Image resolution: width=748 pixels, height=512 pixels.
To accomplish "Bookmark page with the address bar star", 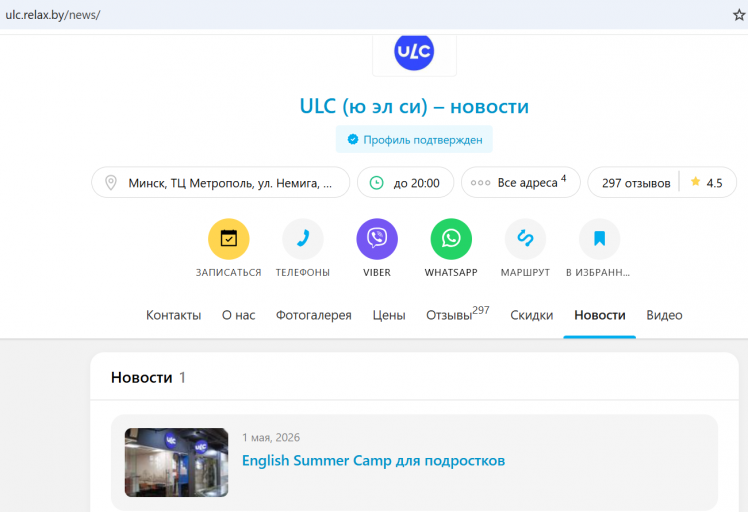I will tap(739, 15).
